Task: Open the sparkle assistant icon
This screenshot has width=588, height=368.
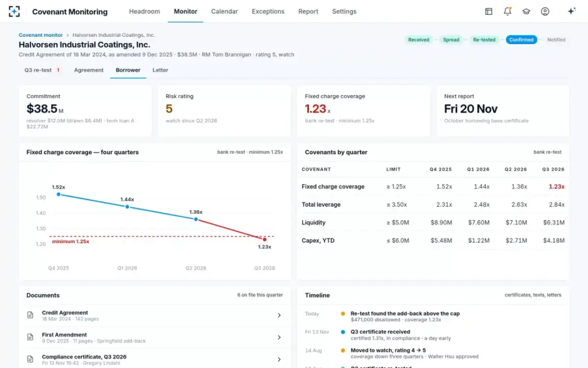Action: click(571, 11)
